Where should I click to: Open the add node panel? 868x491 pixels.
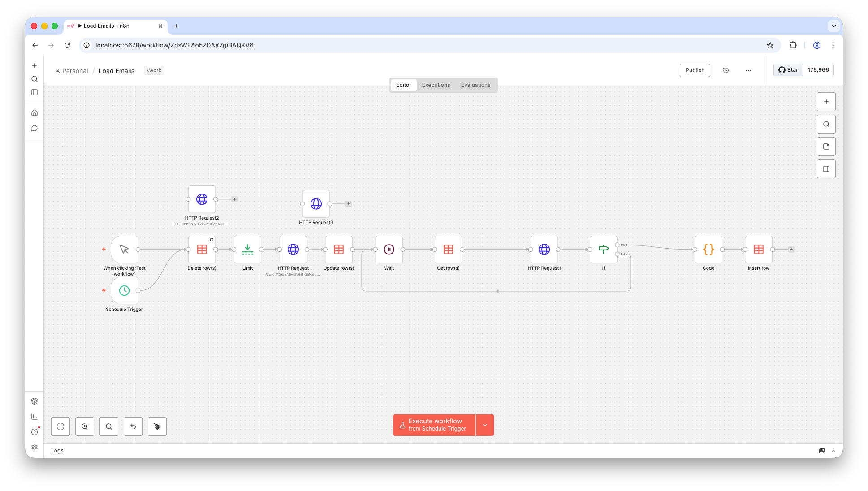point(826,102)
